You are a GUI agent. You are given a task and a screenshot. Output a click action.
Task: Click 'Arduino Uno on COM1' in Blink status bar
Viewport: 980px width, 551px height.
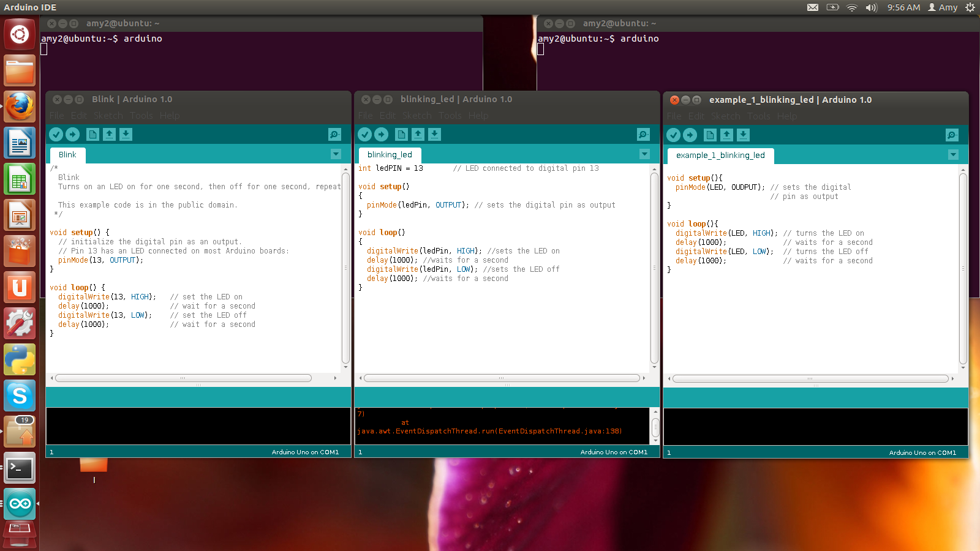(x=305, y=452)
